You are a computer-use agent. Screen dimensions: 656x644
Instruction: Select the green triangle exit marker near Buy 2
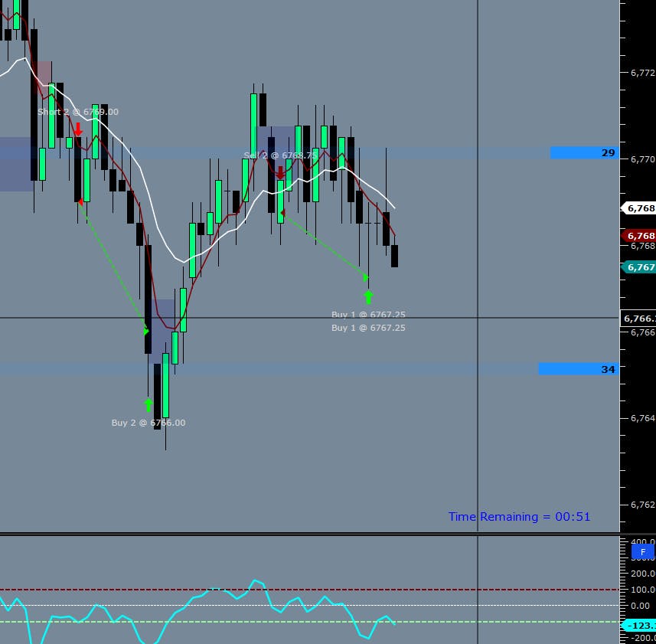pos(146,332)
